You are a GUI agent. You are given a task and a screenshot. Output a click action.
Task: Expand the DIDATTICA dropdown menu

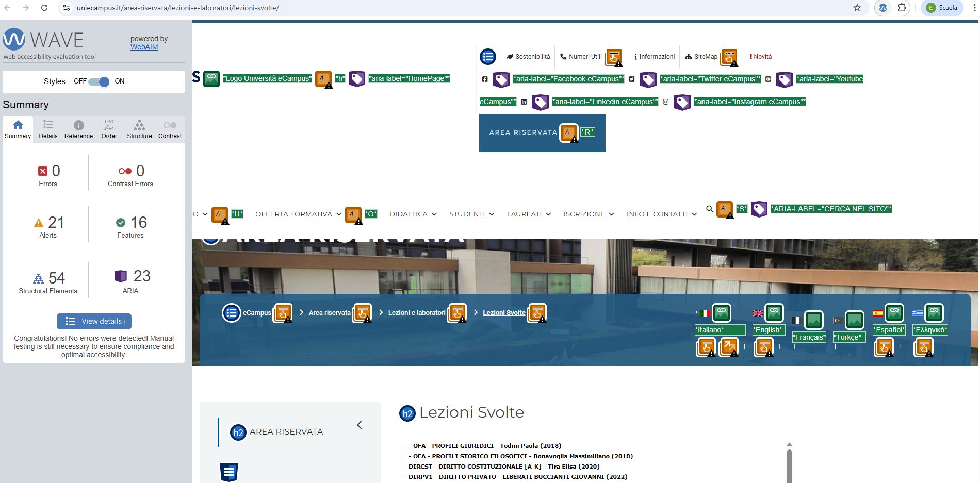point(413,214)
